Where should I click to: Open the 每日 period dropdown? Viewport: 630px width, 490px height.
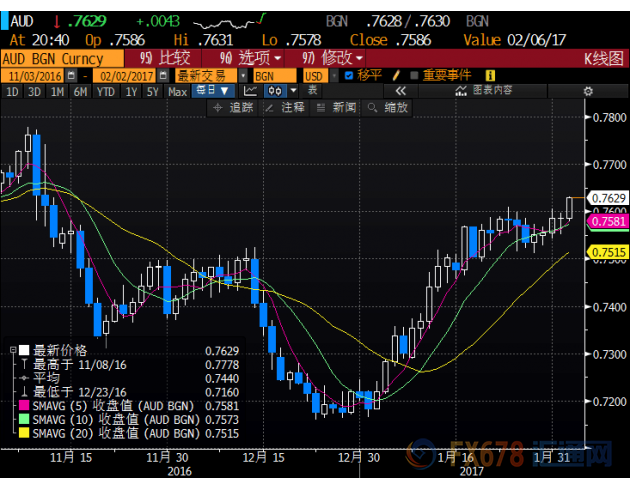coord(213,91)
